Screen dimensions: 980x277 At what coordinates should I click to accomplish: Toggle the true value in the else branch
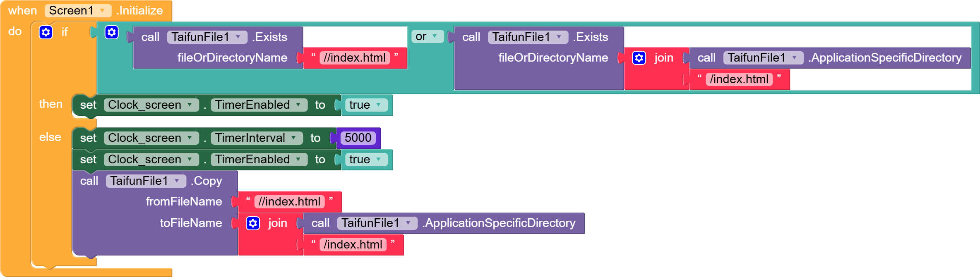366,160
